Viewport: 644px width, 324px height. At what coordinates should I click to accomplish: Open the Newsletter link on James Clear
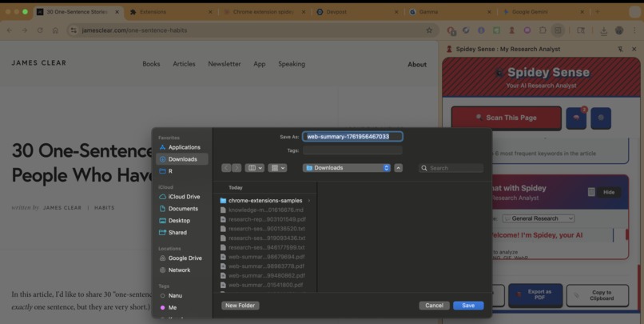(225, 64)
